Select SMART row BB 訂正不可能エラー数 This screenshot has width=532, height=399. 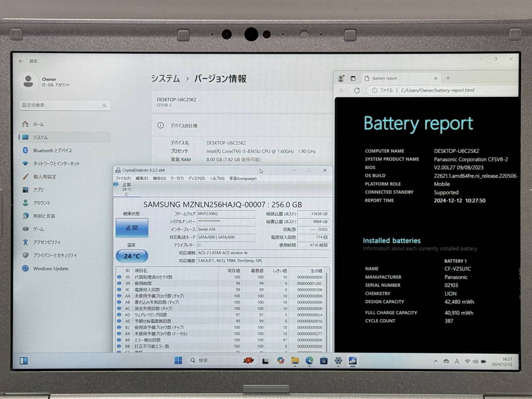(221, 346)
